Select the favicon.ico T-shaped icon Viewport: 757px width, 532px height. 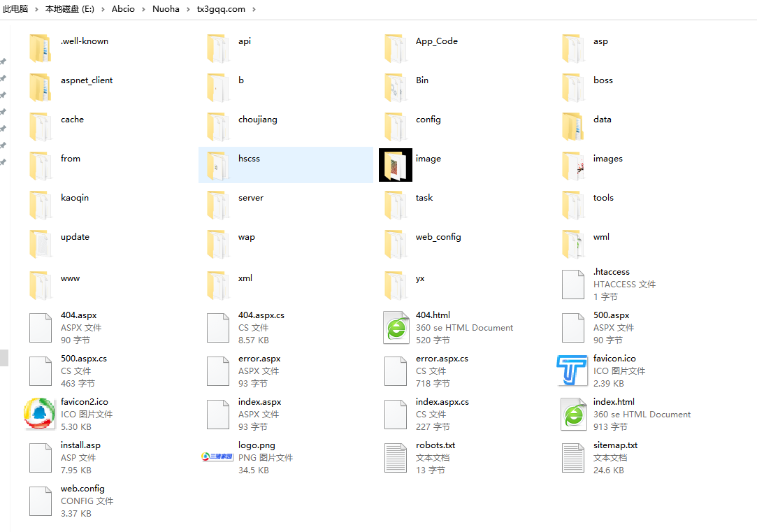pos(572,371)
